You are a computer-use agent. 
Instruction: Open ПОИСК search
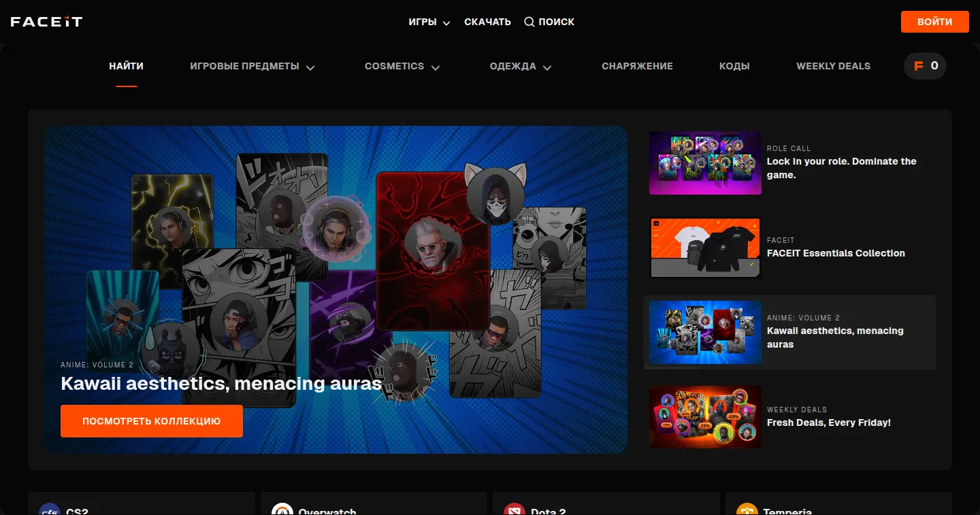pos(549,22)
